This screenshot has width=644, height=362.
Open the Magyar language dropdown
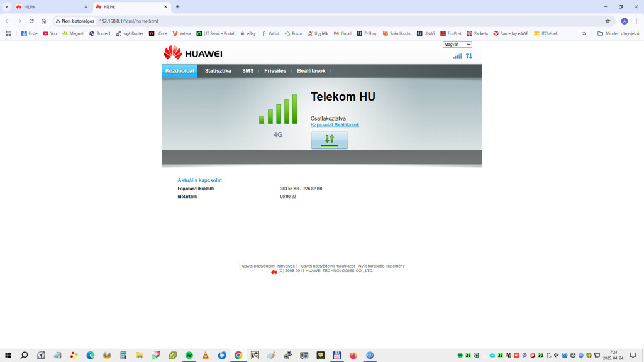[457, 45]
